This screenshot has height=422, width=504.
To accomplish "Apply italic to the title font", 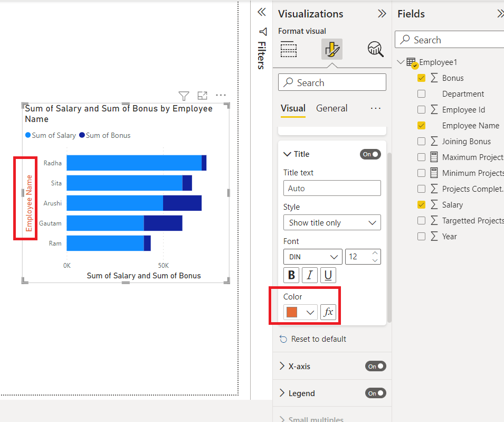I will pos(310,275).
